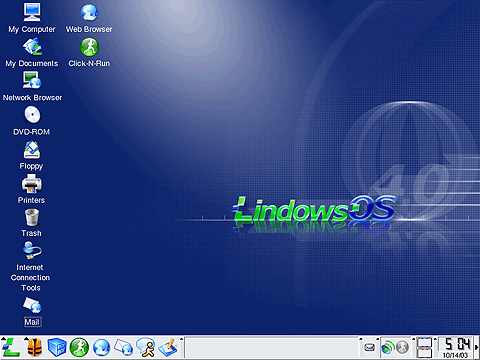
Task: Launch the Web Browser desktop icon
Action: click(x=89, y=18)
